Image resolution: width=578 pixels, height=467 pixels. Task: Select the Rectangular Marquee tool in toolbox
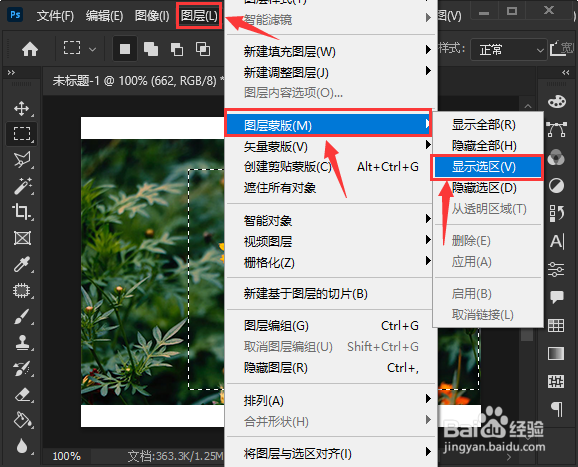[x=22, y=133]
